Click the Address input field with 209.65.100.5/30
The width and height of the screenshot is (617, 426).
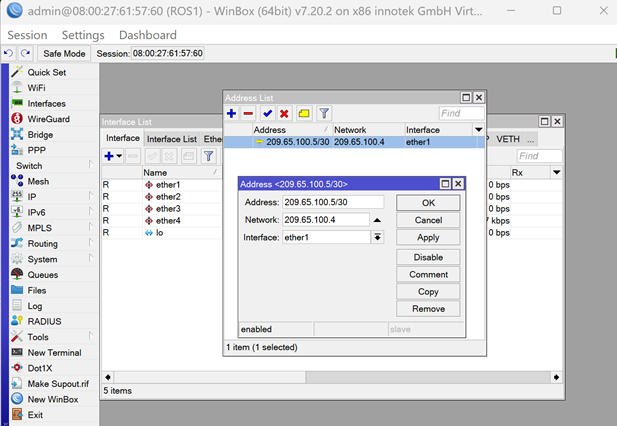pyautogui.click(x=333, y=202)
